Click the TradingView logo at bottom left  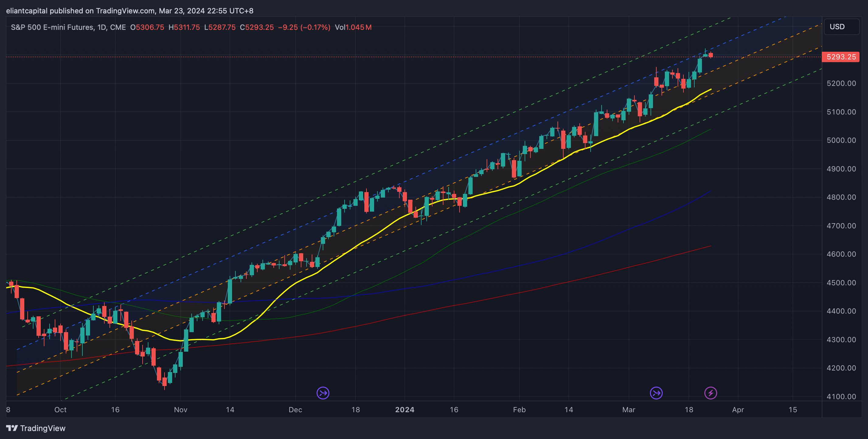point(12,428)
